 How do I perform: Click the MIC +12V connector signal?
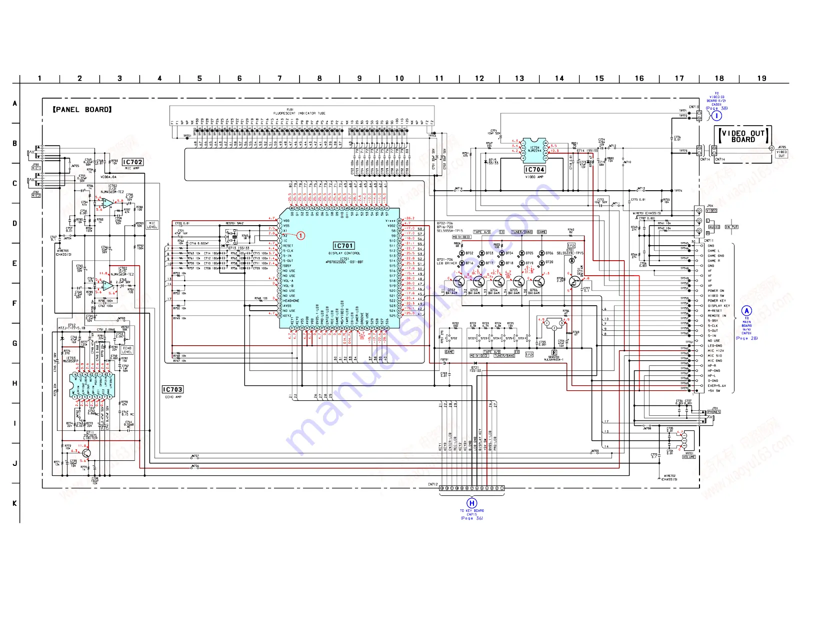(715, 351)
